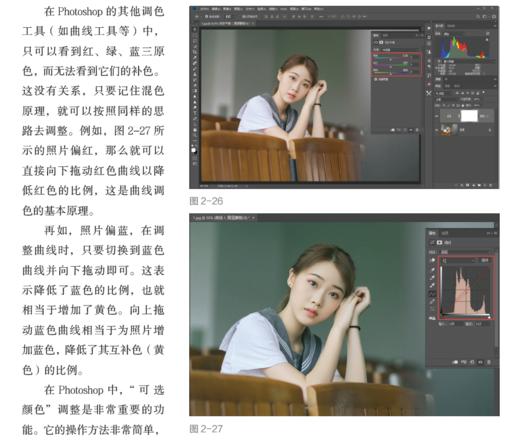The height and width of the screenshot is (440, 520).
Task: Click the reset icon at Curves panel bottom
Action: point(472,362)
